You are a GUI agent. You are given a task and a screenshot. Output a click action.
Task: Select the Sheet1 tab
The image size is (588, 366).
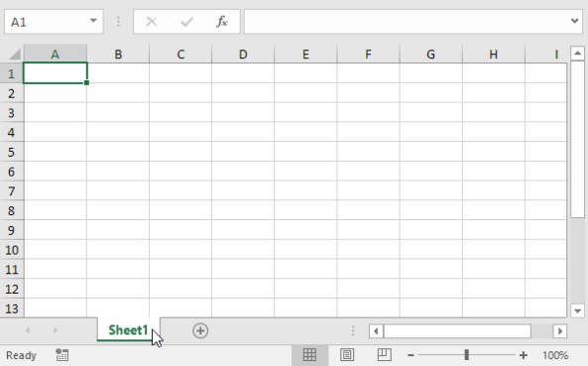click(x=128, y=330)
